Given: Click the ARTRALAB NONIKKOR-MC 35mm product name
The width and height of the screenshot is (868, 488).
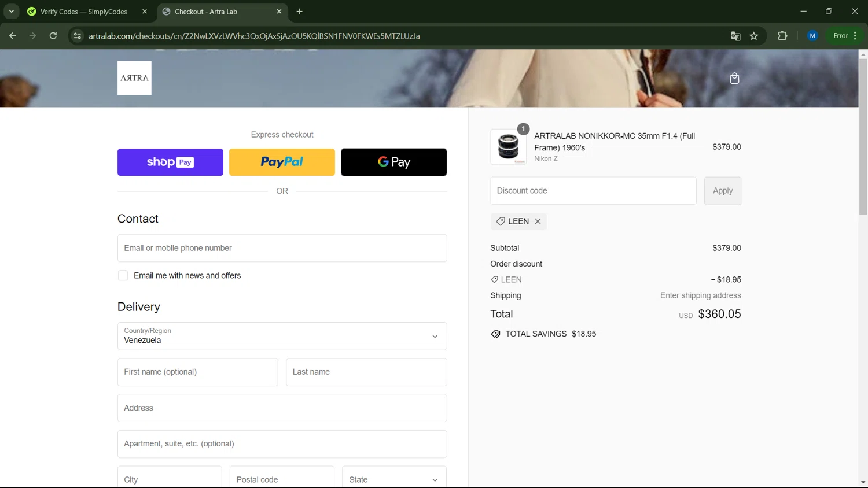Looking at the screenshot, I should click(615, 142).
